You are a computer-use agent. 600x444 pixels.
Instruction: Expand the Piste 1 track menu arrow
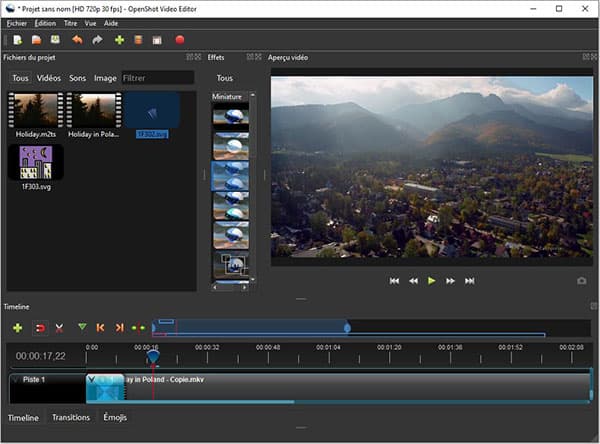14,381
